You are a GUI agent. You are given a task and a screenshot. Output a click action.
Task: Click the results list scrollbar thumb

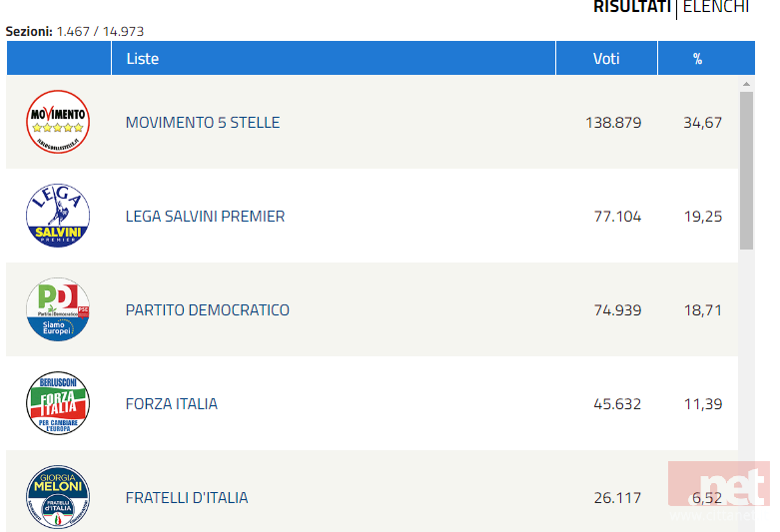(746, 171)
